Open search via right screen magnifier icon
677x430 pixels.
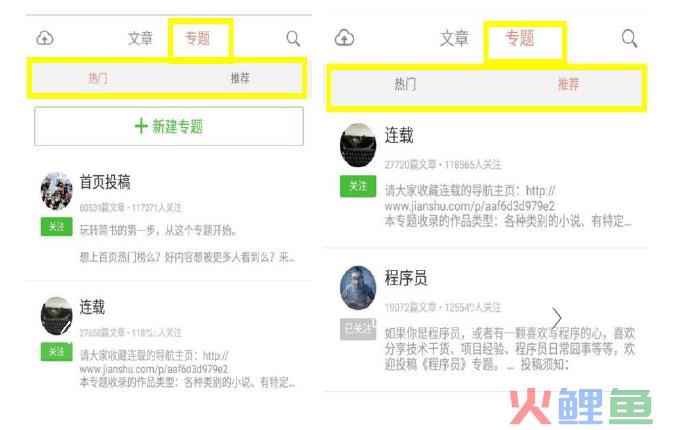click(x=629, y=38)
